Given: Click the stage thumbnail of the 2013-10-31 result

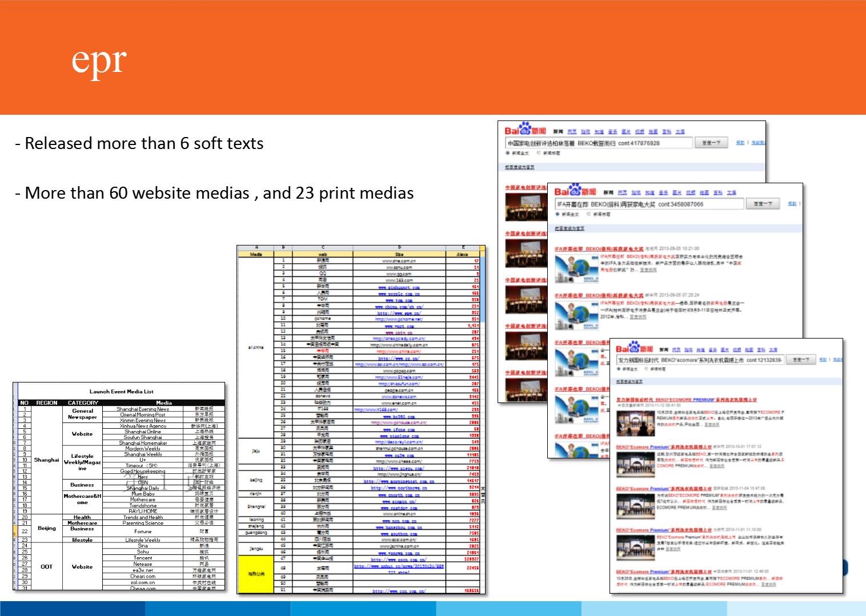Looking at the screenshot, I should pyautogui.click(x=635, y=464).
